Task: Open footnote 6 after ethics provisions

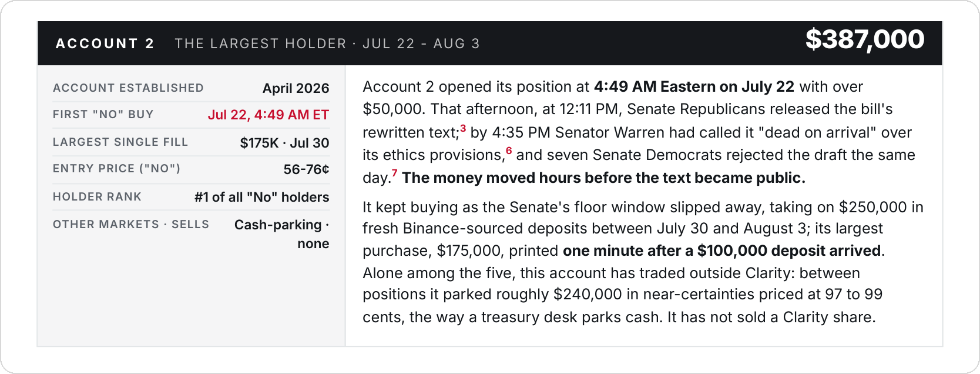Action: click(x=509, y=151)
